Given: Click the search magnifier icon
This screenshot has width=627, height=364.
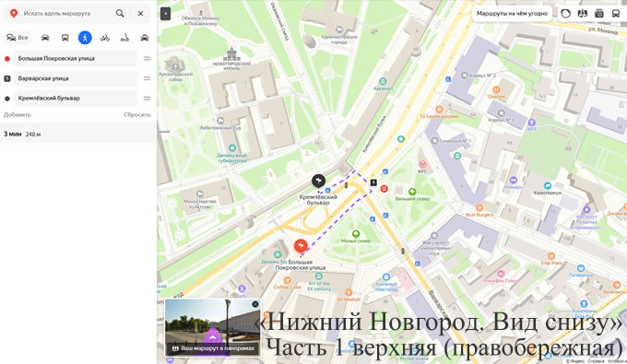Looking at the screenshot, I should 120,13.
